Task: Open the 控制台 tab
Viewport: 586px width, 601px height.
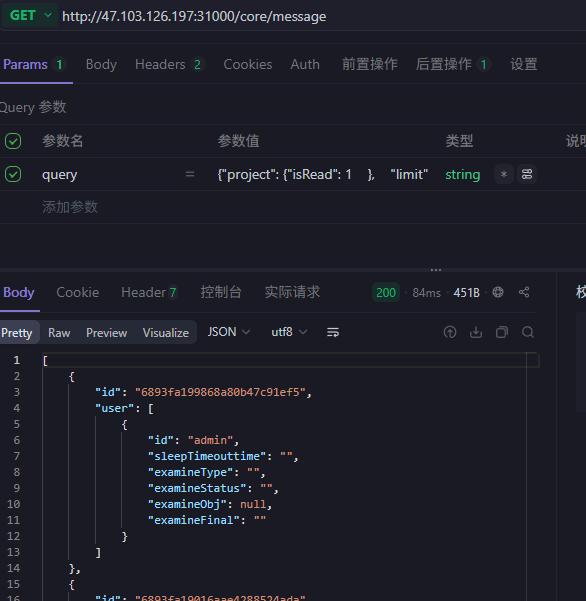Action: coord(221,292)
